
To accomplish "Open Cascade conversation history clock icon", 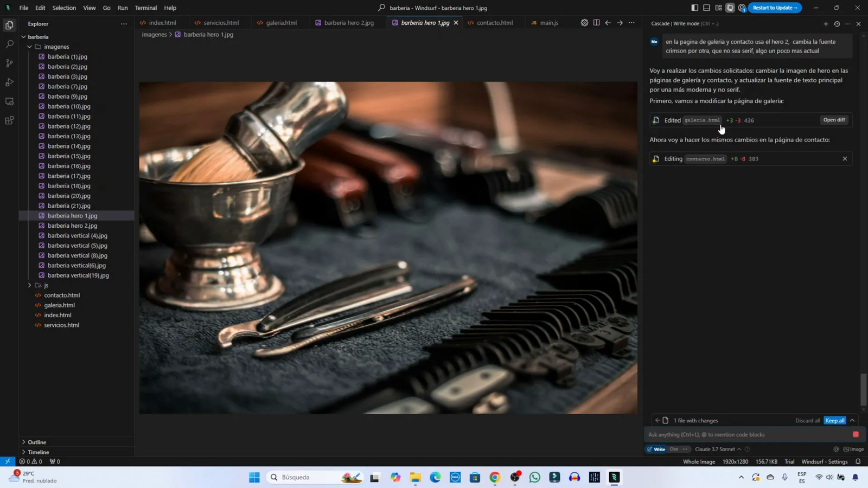I will tap(837, 24).
